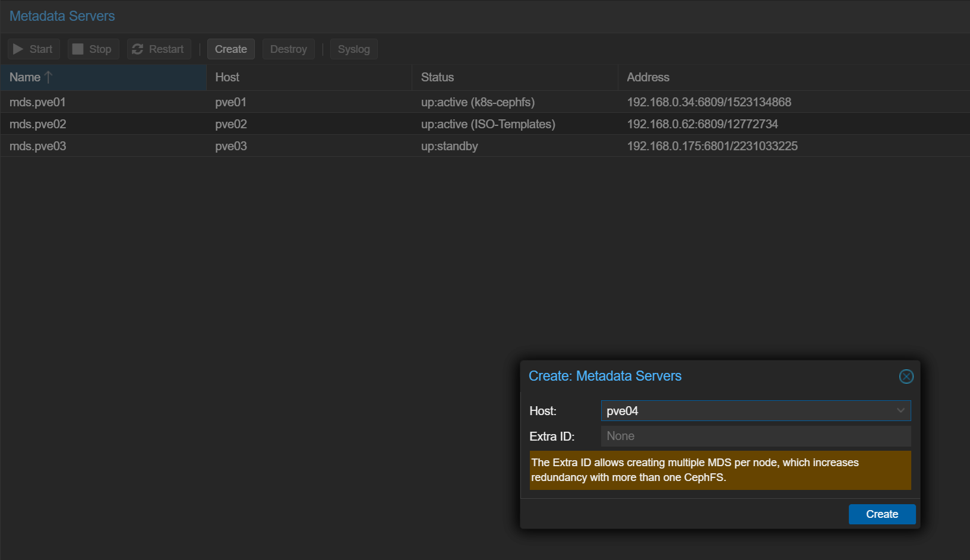This screenshot has width=970, height=560.
Task: Click host cell pve03
Action: [230, 146]
